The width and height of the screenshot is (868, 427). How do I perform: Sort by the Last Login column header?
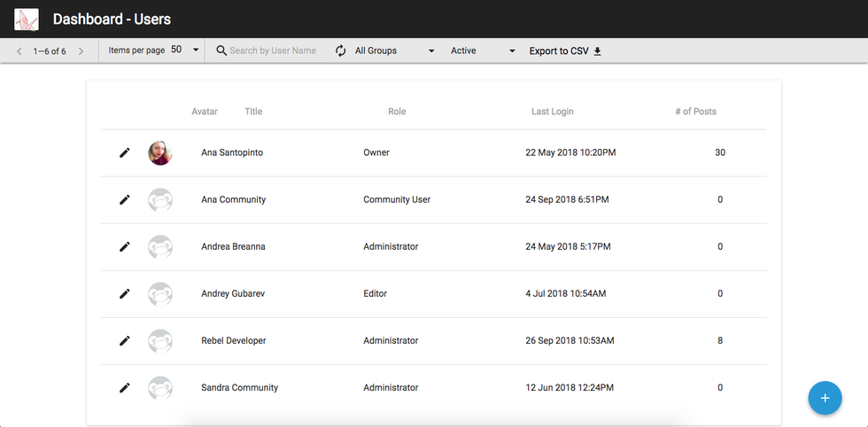552,112
